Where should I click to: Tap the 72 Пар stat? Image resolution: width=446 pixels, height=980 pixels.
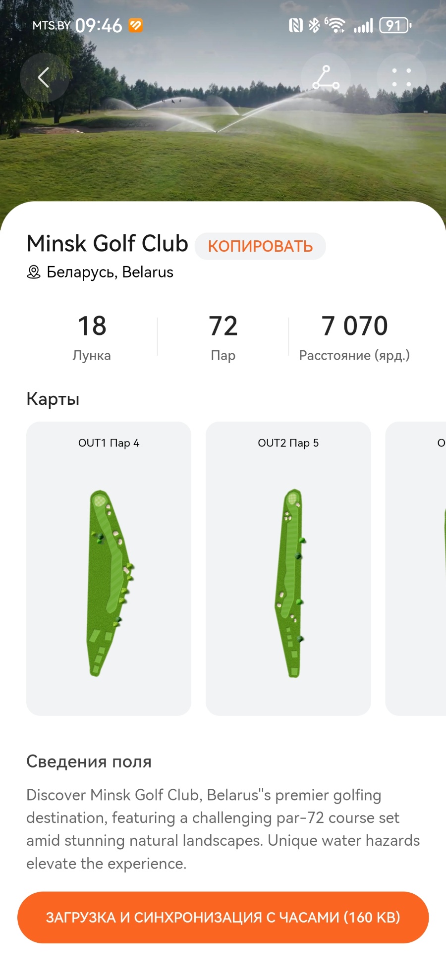click(x=223, y=337)
